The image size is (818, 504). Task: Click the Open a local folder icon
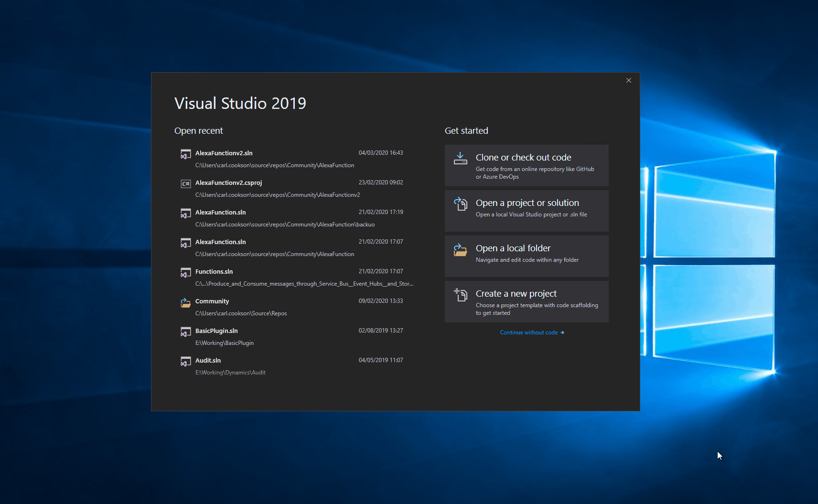click(x=460, y=250)
